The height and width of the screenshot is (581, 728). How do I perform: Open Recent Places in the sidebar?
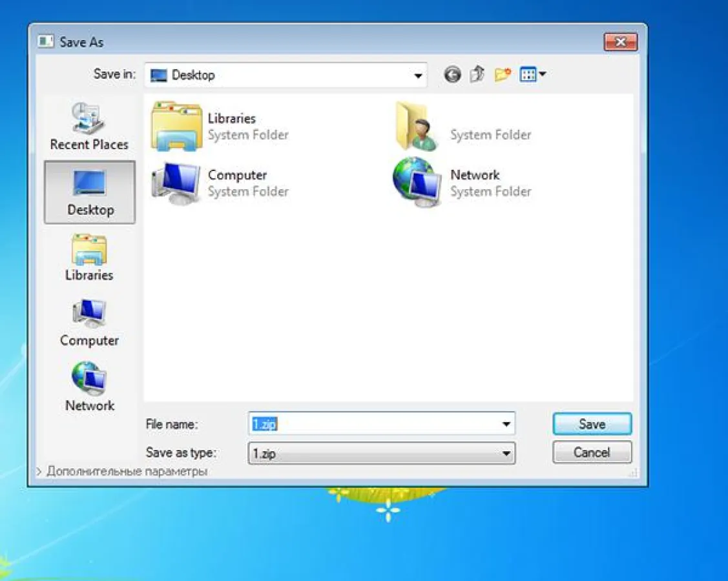pos(89,127)
